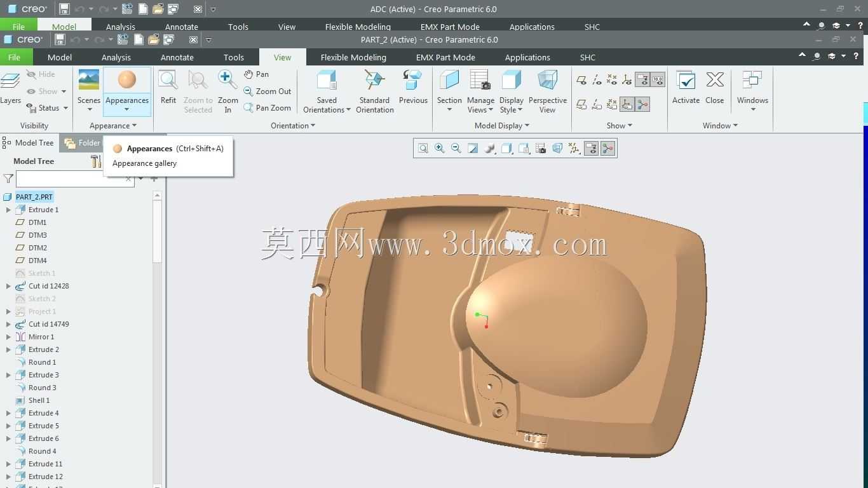Click the Previous orientation icon

pos(413,80)
